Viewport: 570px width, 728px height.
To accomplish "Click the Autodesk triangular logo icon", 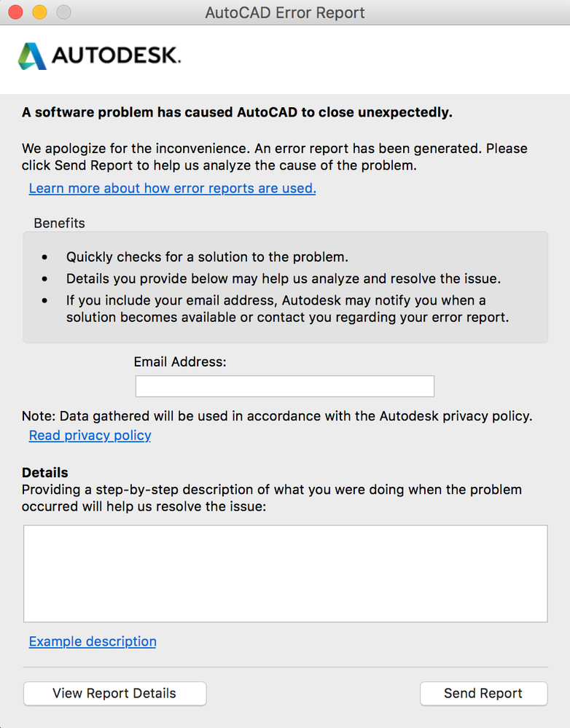I will click(x=32, y=56).
